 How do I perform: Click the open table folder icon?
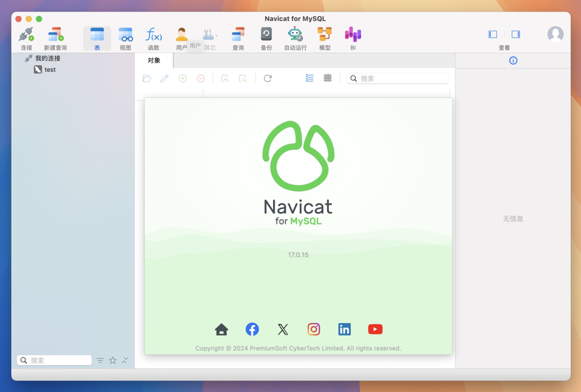click(147, 78)
